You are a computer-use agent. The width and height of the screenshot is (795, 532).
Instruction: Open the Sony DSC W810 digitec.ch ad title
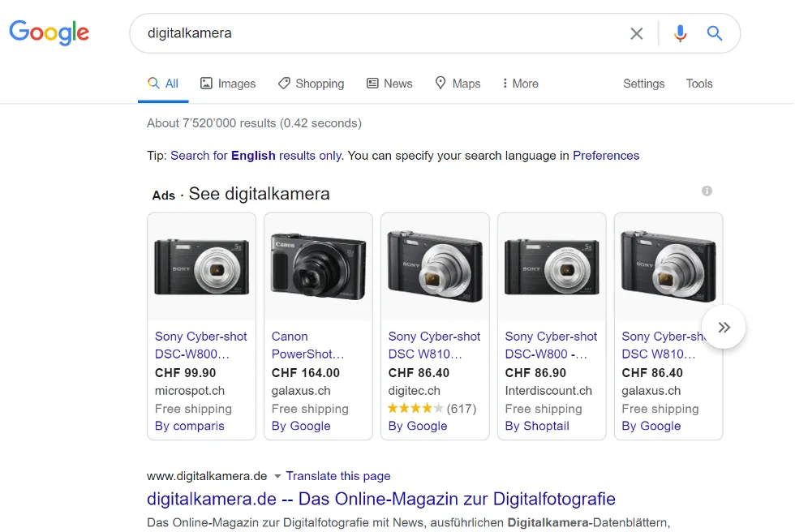(x=434, y=345)
